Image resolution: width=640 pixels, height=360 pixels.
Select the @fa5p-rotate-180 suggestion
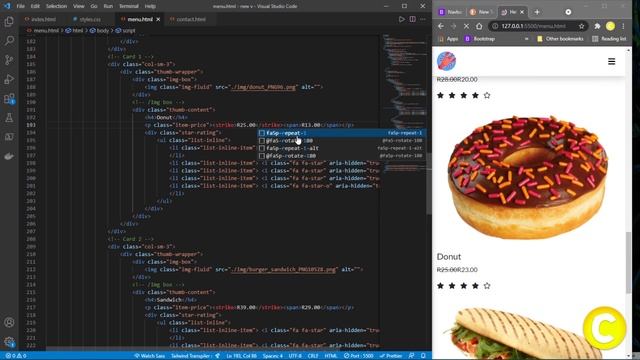pyautogui.click(x=342, y=156)
